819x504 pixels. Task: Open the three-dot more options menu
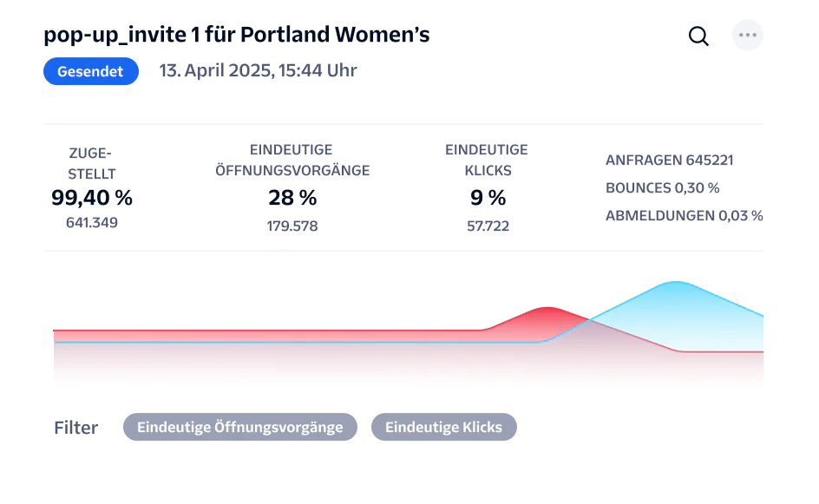[747, 36]
